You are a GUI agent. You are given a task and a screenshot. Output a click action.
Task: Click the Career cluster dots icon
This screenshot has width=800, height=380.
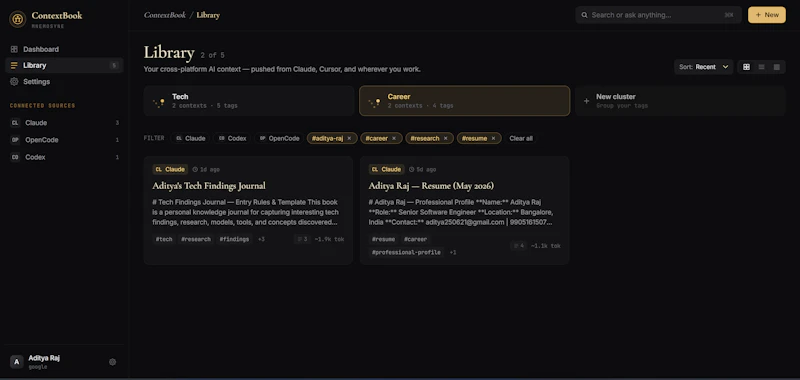tap(374, 103)
